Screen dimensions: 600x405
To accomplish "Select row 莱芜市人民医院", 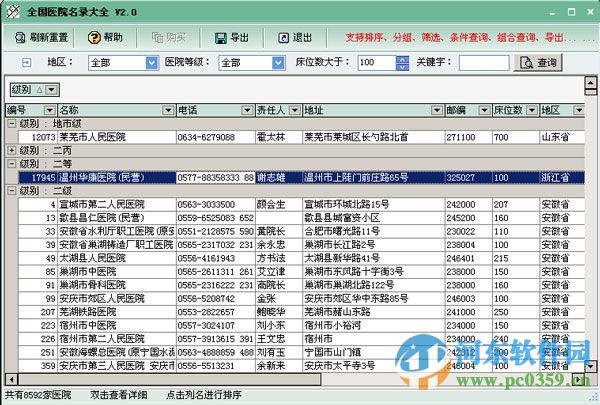I will tap(302, 137).
